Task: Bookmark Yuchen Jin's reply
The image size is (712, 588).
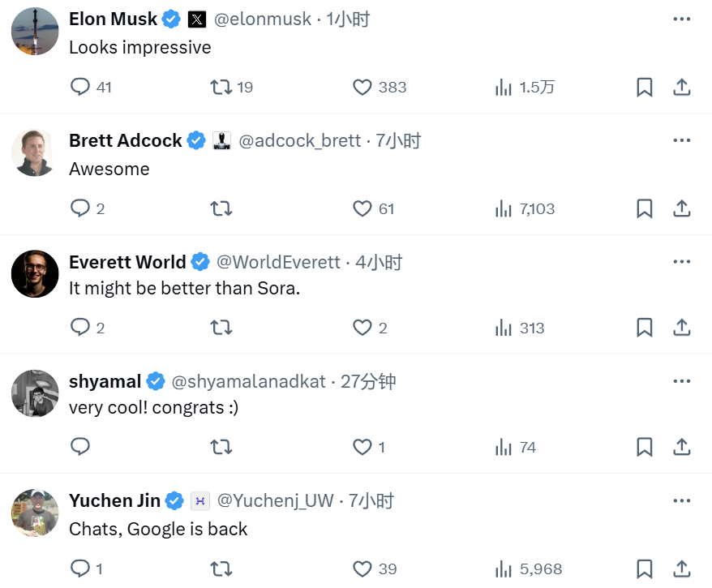Action: tap(645, 569)
